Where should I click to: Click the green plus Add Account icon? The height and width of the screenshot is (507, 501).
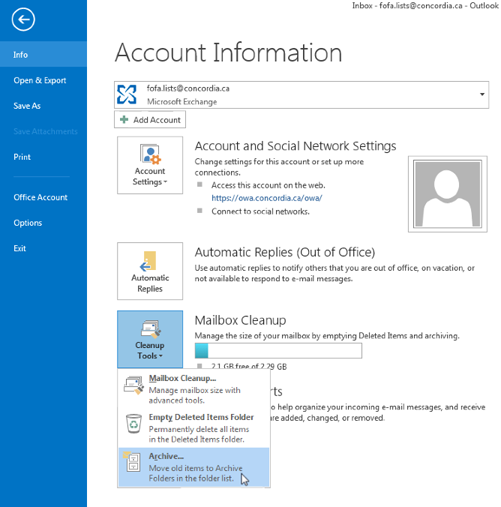(x=124, y=119)
